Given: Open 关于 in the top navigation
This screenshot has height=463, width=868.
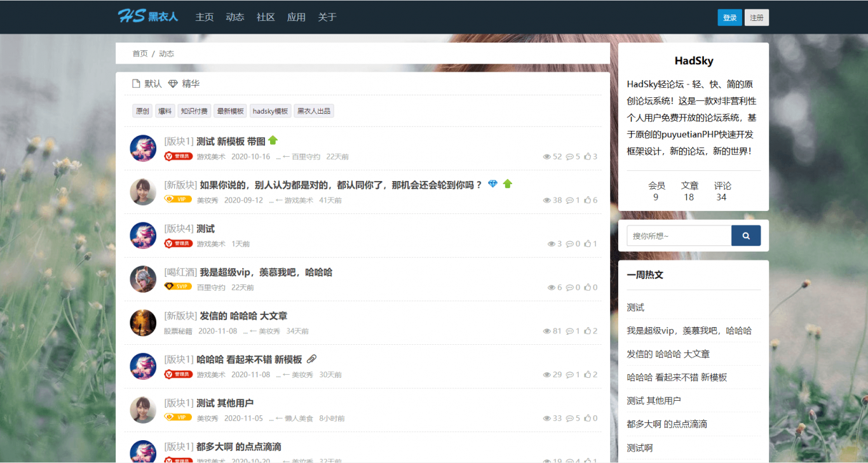Looking at the screenshot, I should tap(327, 17).
